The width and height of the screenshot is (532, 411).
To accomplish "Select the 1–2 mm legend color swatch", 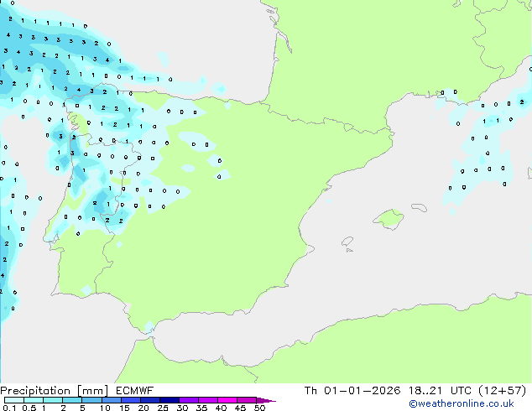I will (53, 400).
